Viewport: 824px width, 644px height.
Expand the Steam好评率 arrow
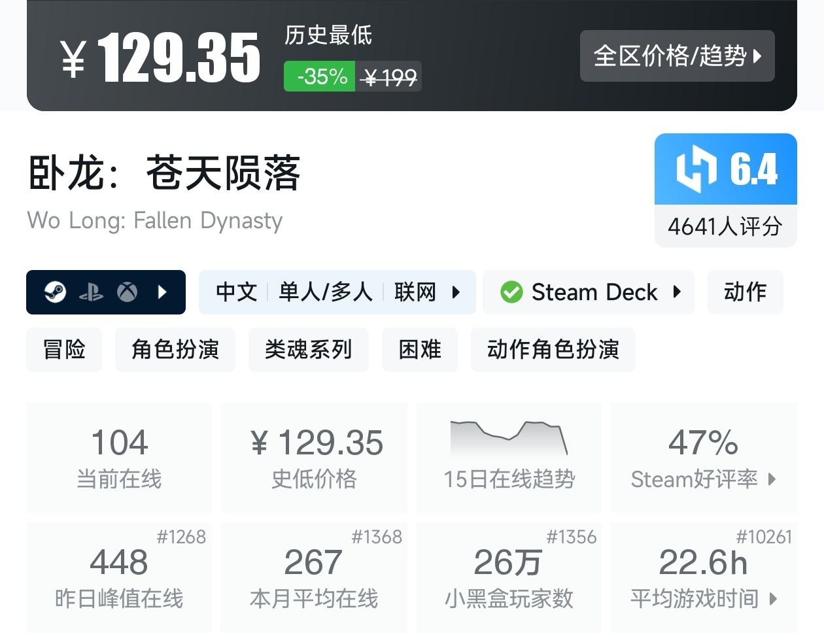coord(772,479)
